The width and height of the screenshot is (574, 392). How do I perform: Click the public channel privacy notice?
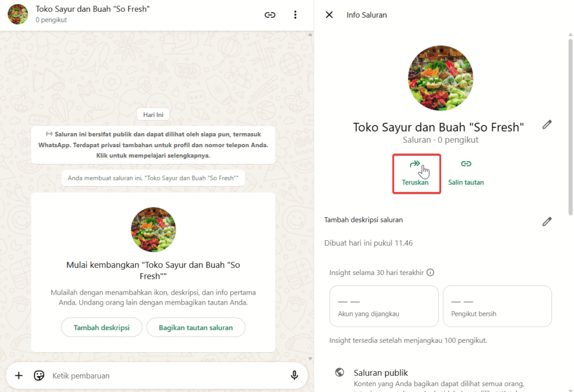(x=153, y=144)
